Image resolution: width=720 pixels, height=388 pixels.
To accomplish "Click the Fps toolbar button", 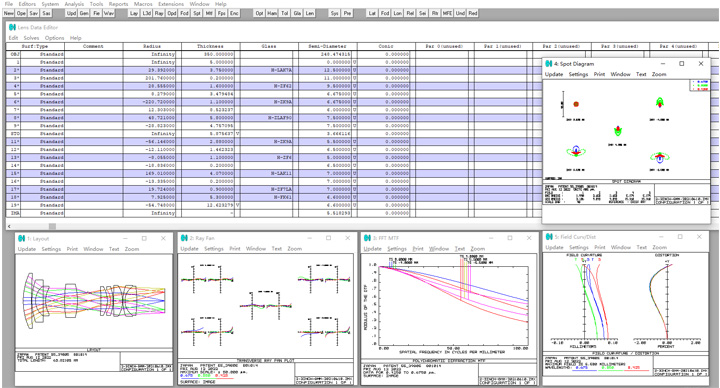I will click(x=221, y=13).
